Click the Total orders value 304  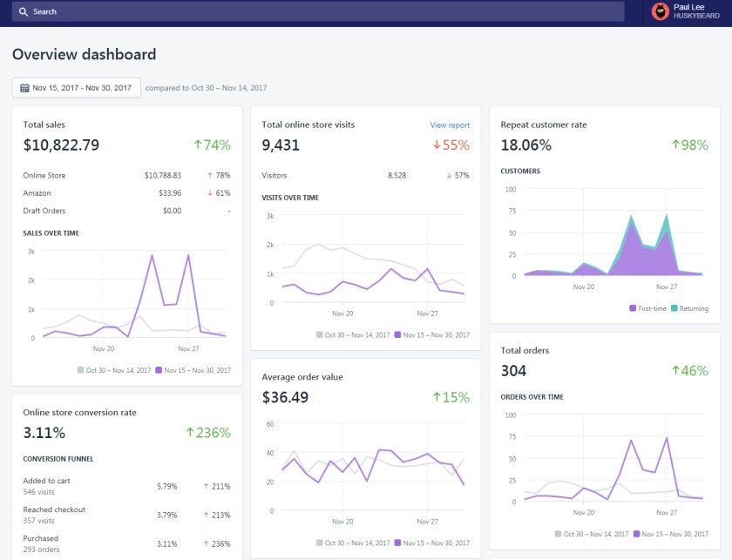(513, 371)
